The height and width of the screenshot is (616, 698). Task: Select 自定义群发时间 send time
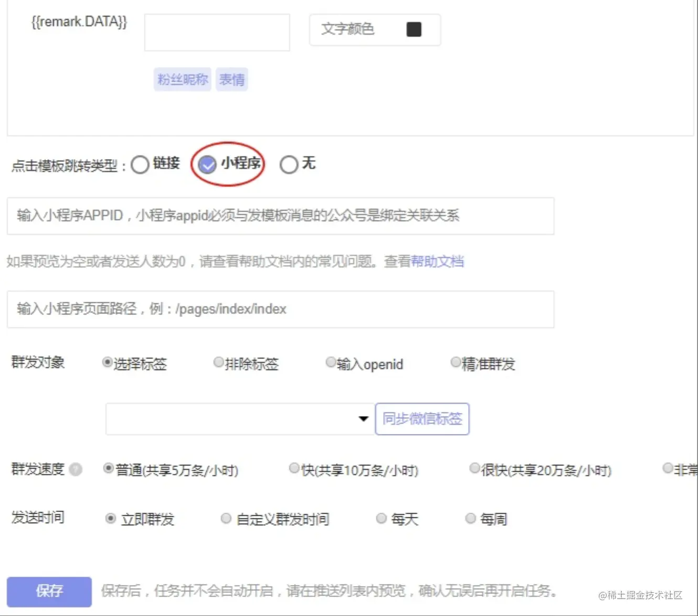pos(226,518)
